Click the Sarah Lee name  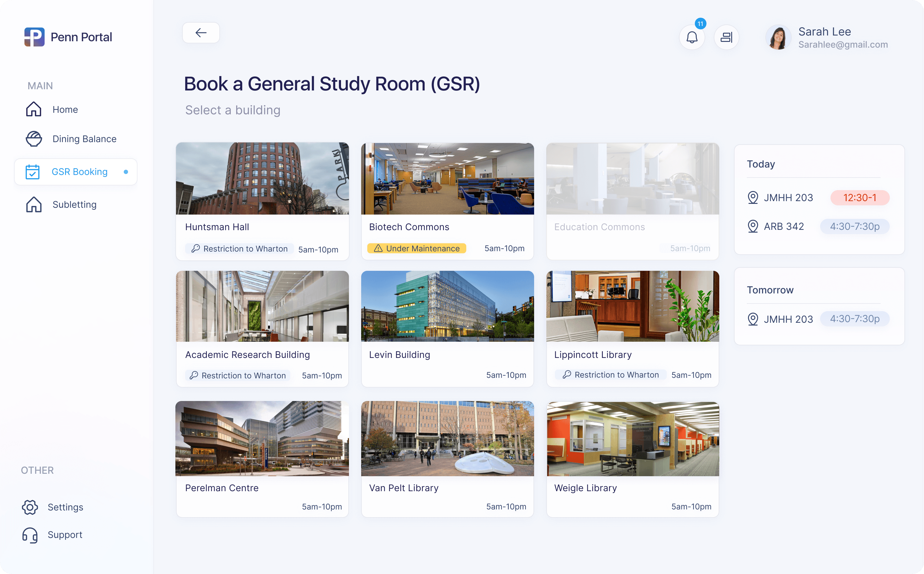pos(825,31)
